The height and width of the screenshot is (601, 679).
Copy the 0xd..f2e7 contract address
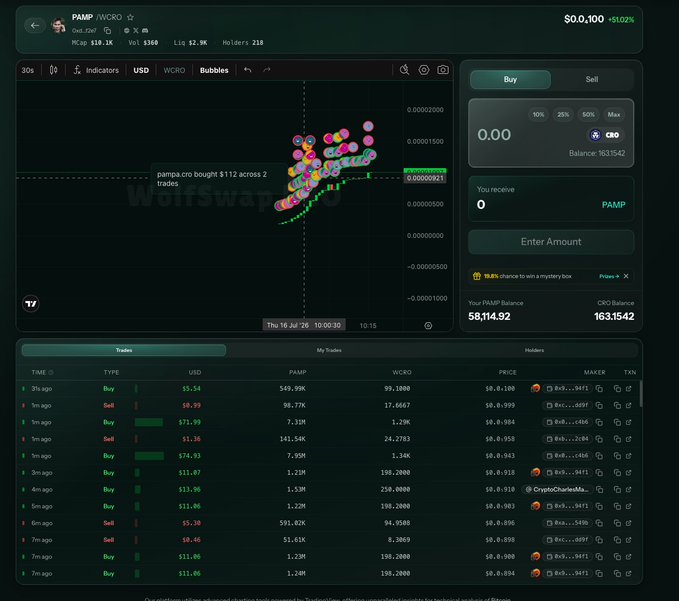click(x=107, y=30)
